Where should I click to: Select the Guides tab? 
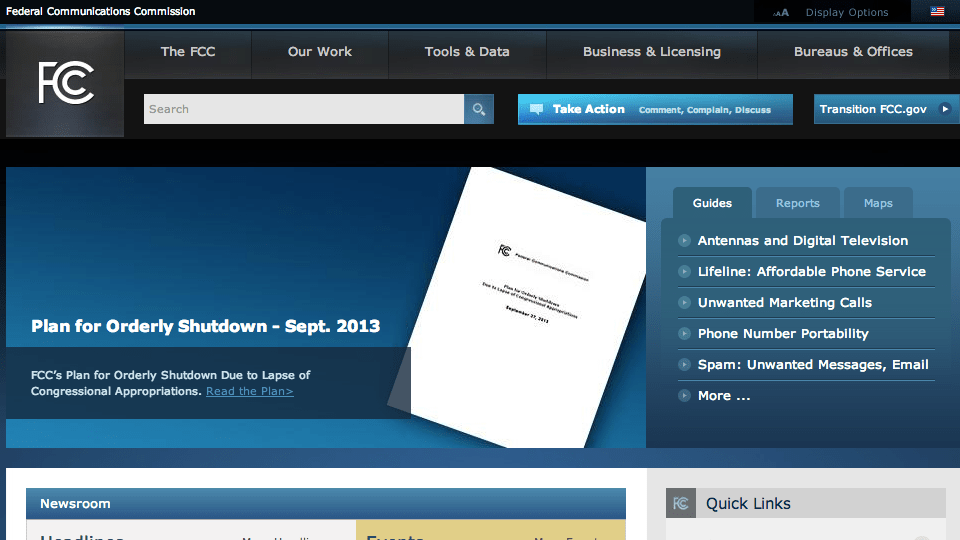(712, 203)
